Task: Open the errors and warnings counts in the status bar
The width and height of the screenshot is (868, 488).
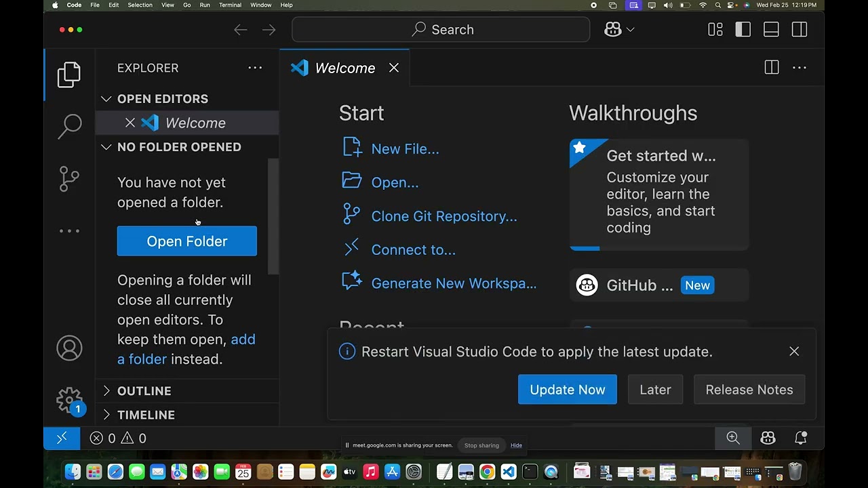Action: coord(118,439)
